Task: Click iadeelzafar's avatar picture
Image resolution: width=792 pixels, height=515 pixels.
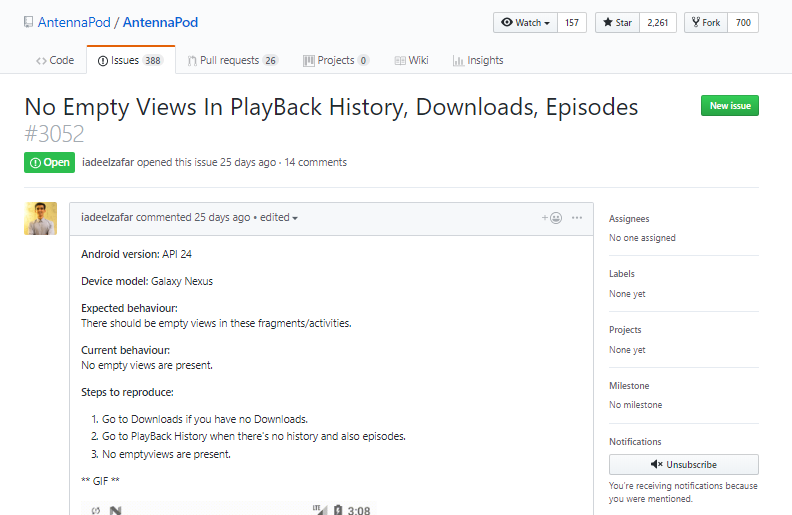Action: coord(40,218)
